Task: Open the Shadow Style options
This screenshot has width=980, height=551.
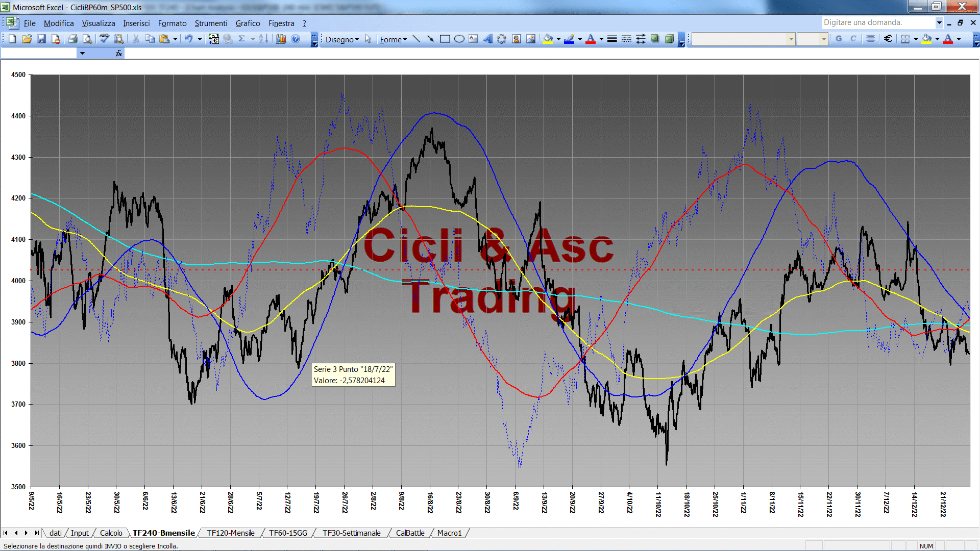Action: tap(655, 39)
